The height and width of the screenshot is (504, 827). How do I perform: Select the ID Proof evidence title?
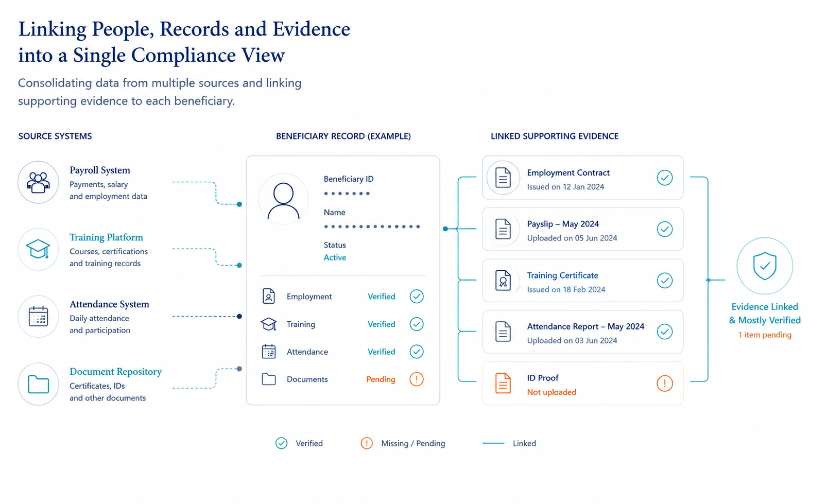coord(543,378)
